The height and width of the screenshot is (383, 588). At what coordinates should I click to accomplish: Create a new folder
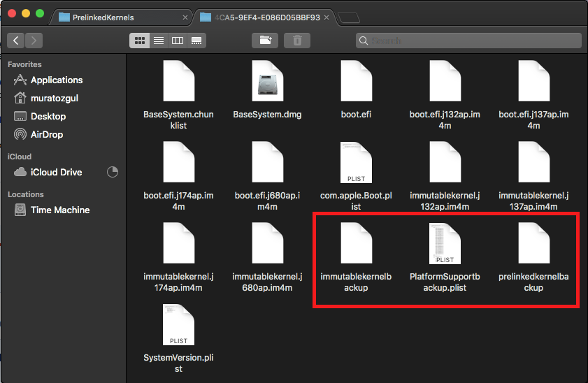tap(265, 41)
